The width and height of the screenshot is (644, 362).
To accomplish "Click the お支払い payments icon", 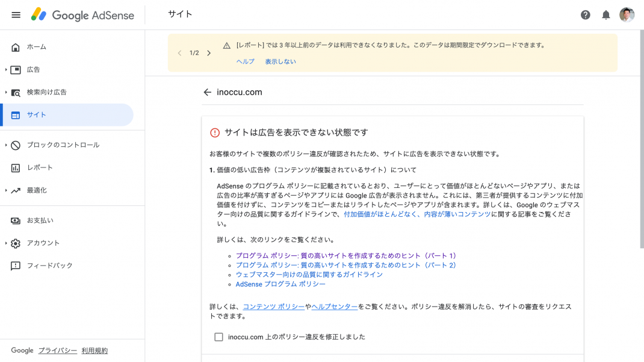I will click(16, 220).
